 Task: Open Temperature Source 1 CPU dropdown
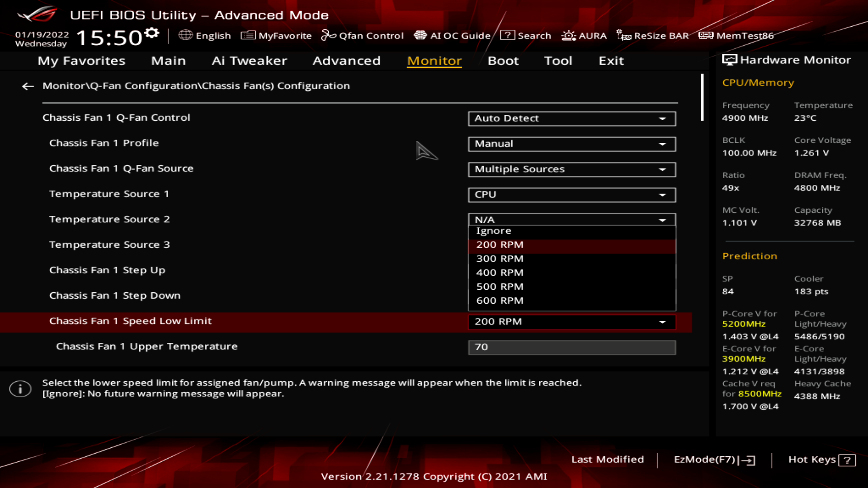[572, 195]
